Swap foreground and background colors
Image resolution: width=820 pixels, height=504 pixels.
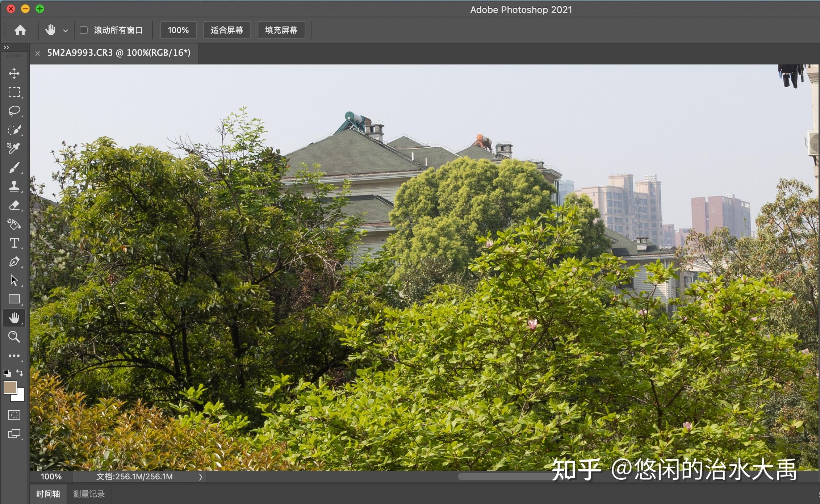coord(19,372)
